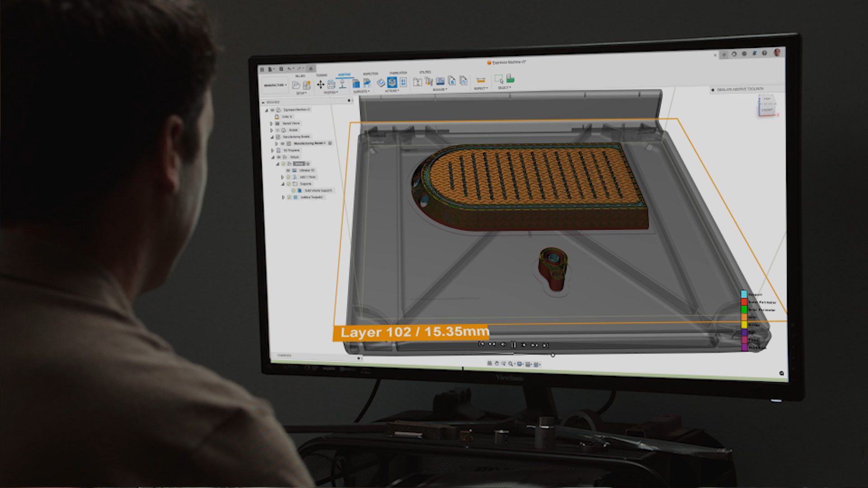Click the Inspect measure ruler icon

pyautogui.click(x=481, y=80)
